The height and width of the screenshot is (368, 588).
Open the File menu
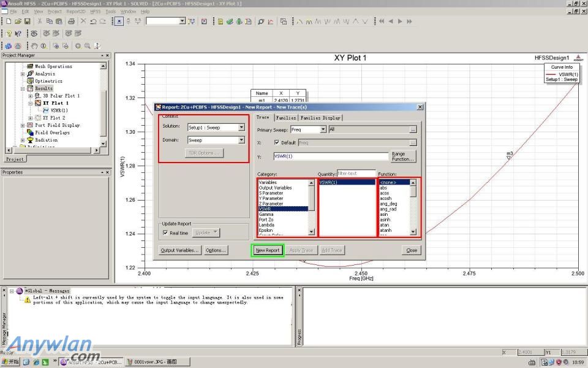(13, 12)
